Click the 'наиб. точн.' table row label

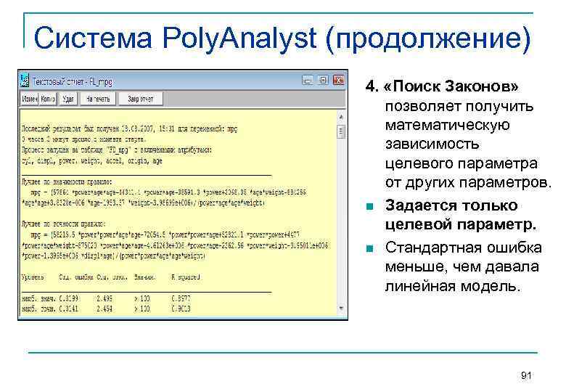38,309
